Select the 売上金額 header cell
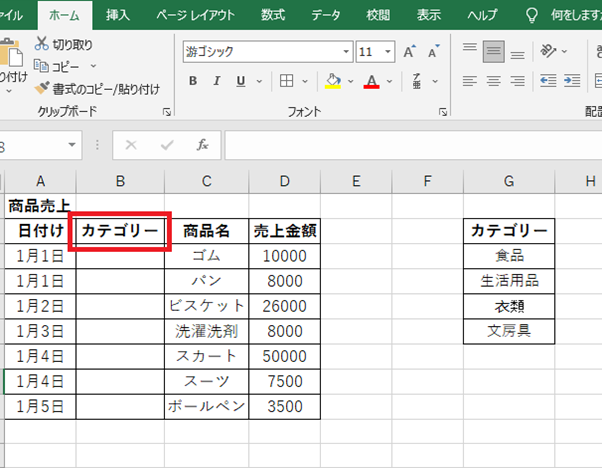 [284, 231]
